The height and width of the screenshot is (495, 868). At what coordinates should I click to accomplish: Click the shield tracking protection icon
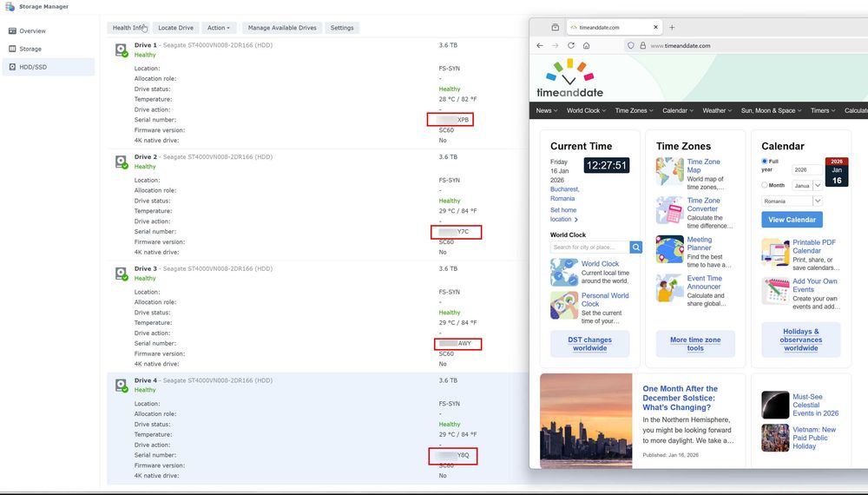click(630, 46)
